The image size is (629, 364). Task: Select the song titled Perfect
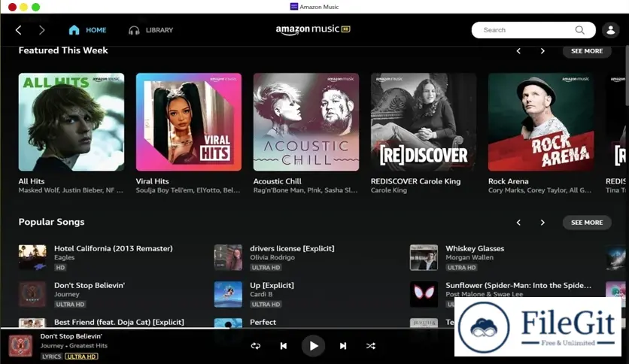(263, 323)
